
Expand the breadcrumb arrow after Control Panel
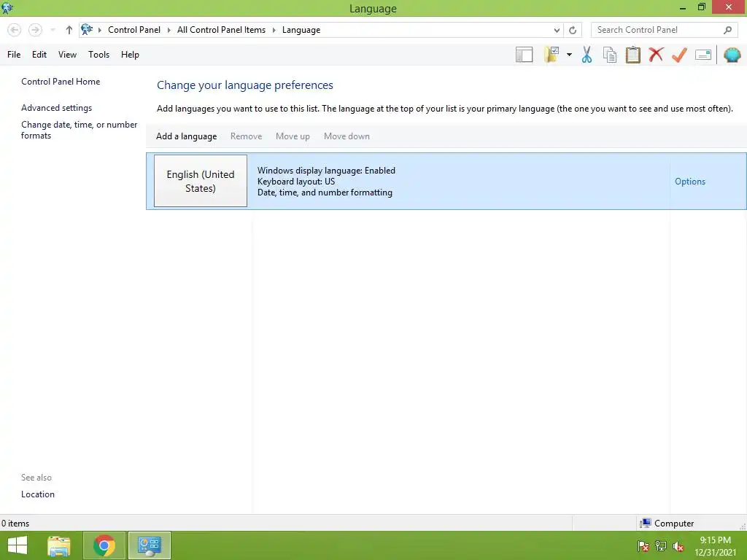[x=169, y=30]
